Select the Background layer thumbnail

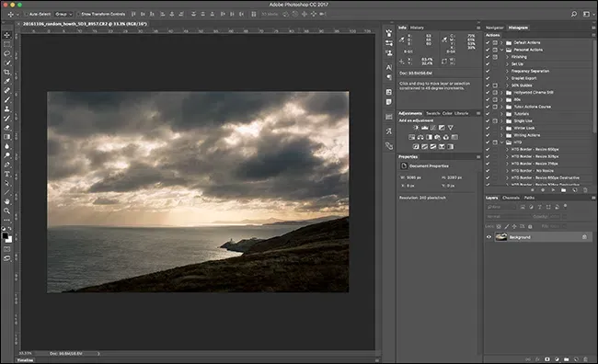coord(500,237)
